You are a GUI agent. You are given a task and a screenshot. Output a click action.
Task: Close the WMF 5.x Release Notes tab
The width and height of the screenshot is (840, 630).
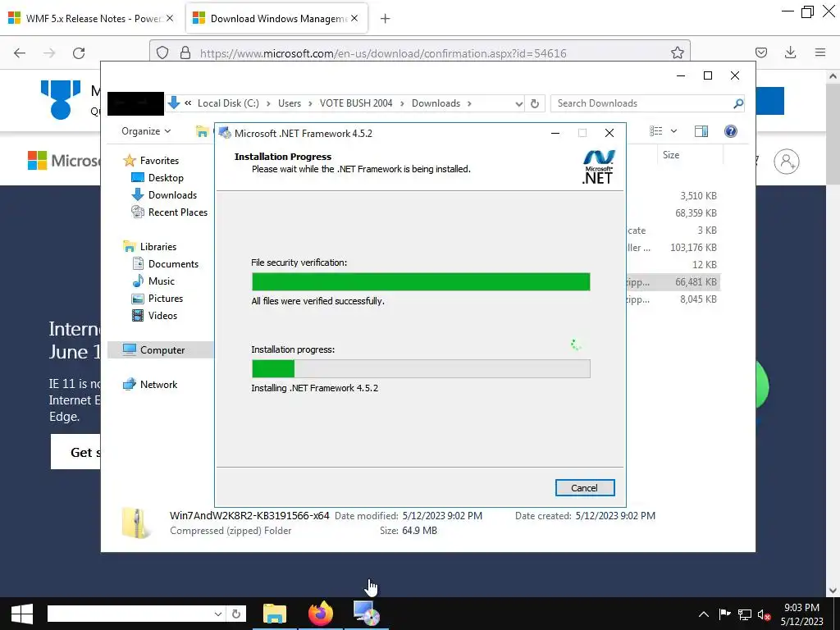click(x=170, y=18)
